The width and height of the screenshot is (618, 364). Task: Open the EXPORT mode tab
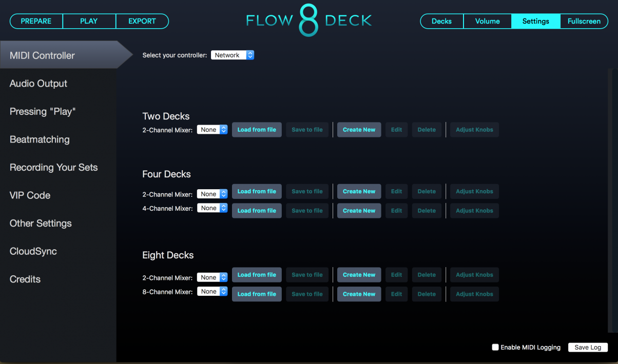click(142, 21)
